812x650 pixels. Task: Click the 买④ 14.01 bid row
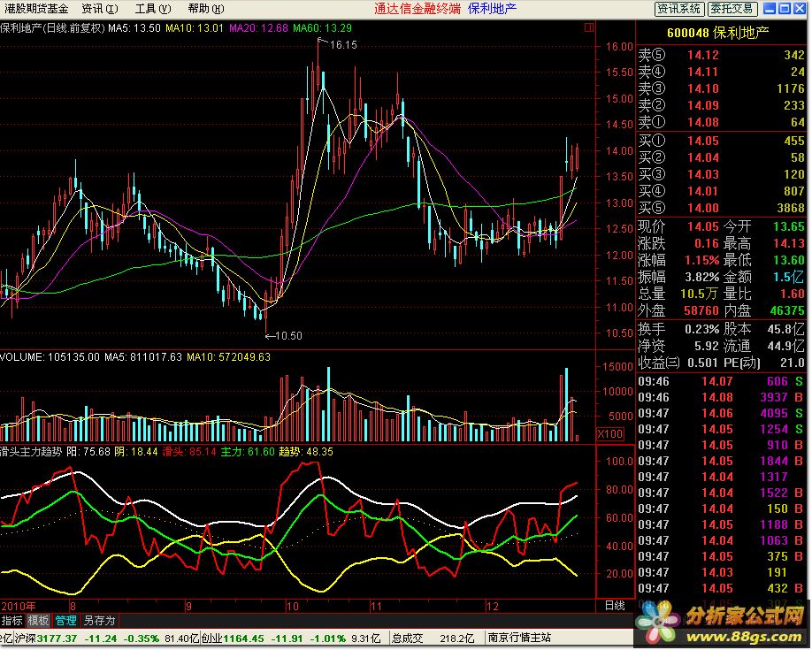pos(721,191)
